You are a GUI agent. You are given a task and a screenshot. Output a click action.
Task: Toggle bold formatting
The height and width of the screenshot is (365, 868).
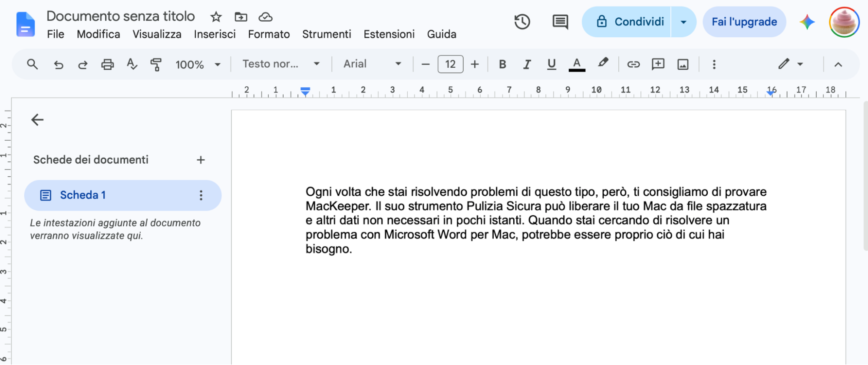502,64
